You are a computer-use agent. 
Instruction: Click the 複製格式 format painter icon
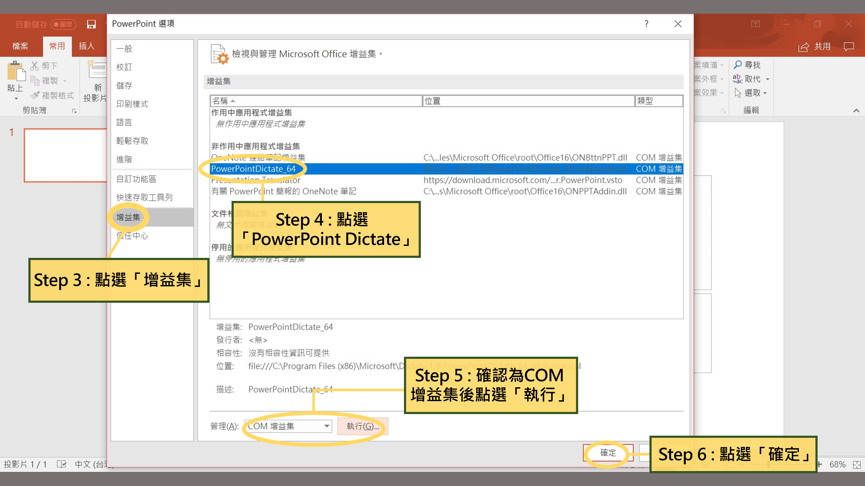(35, 95)
